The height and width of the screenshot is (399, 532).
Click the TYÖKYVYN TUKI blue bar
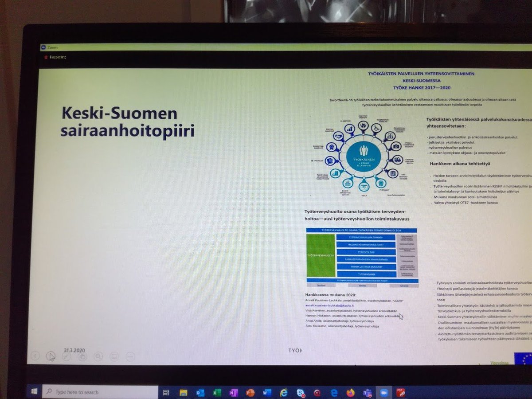click(x=366, y=252)
